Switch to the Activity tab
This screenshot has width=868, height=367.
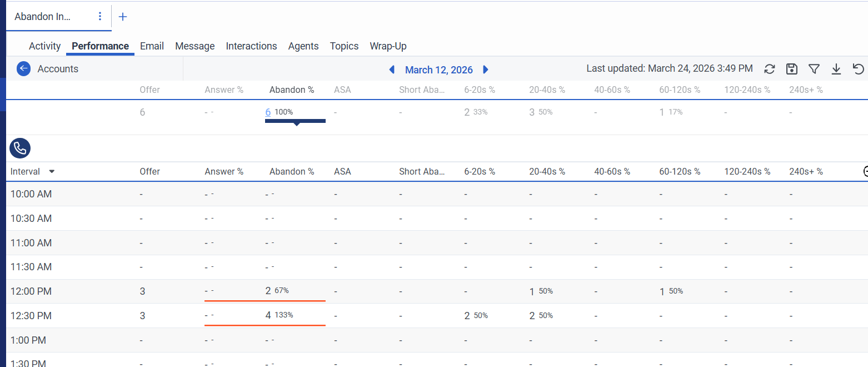pos(44,46)
